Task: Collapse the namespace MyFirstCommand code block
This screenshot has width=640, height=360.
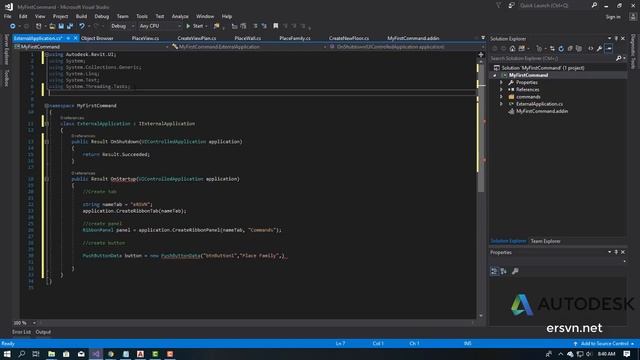Action: point(47,106)
